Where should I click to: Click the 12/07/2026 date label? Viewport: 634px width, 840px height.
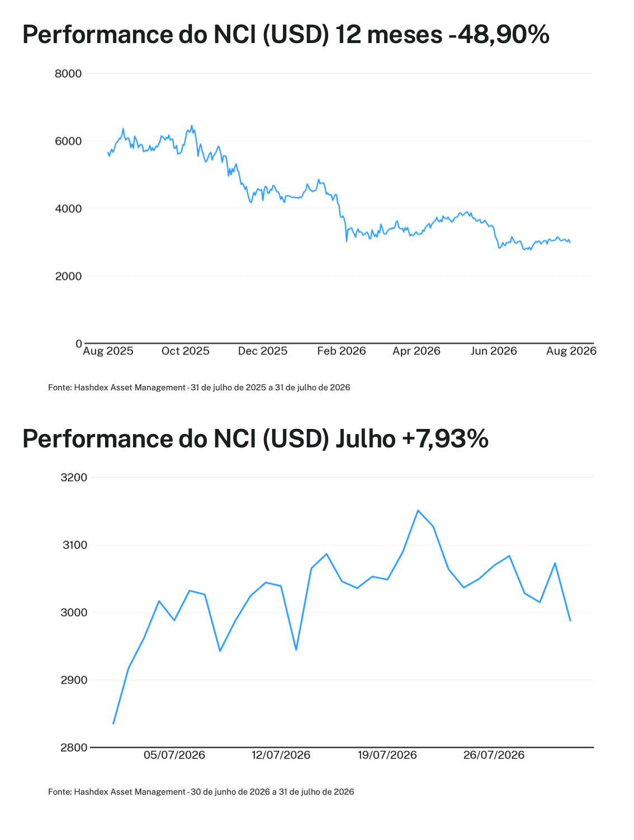point(281,755)
